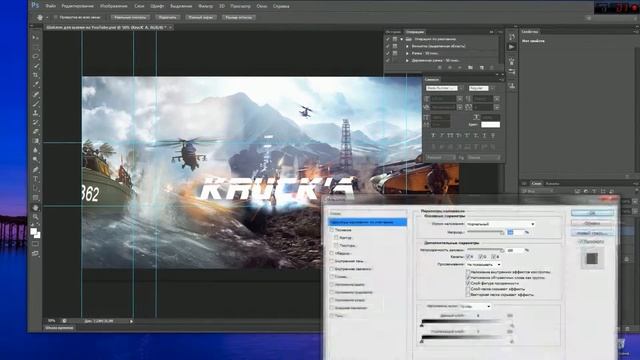Select the Crop tool
640x360 pixels.
pos(36,75)
